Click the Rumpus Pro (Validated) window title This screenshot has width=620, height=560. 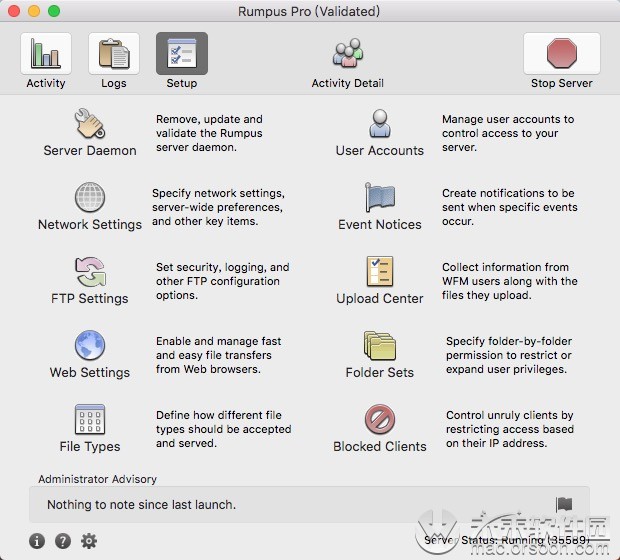[309, 11]
